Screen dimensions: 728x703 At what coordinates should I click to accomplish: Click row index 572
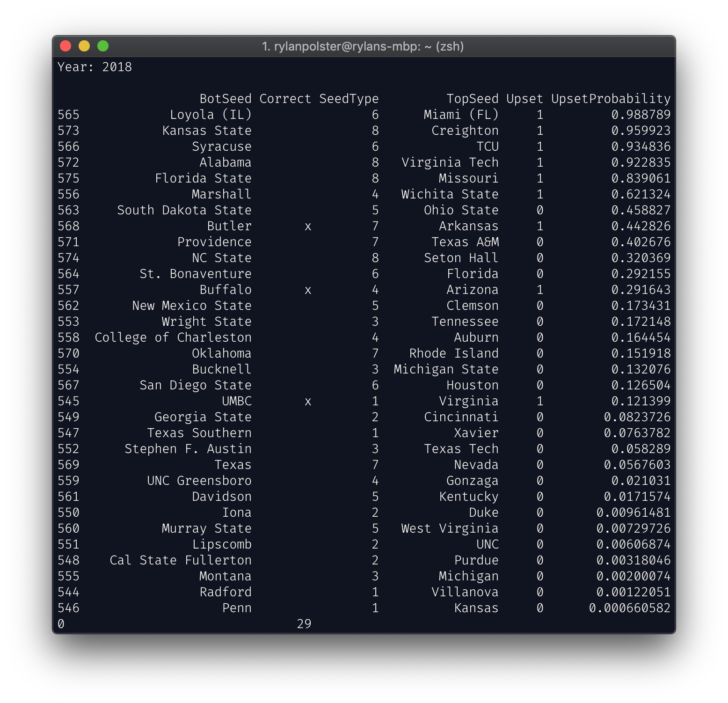pyautogui.click(x=68, y=162)
